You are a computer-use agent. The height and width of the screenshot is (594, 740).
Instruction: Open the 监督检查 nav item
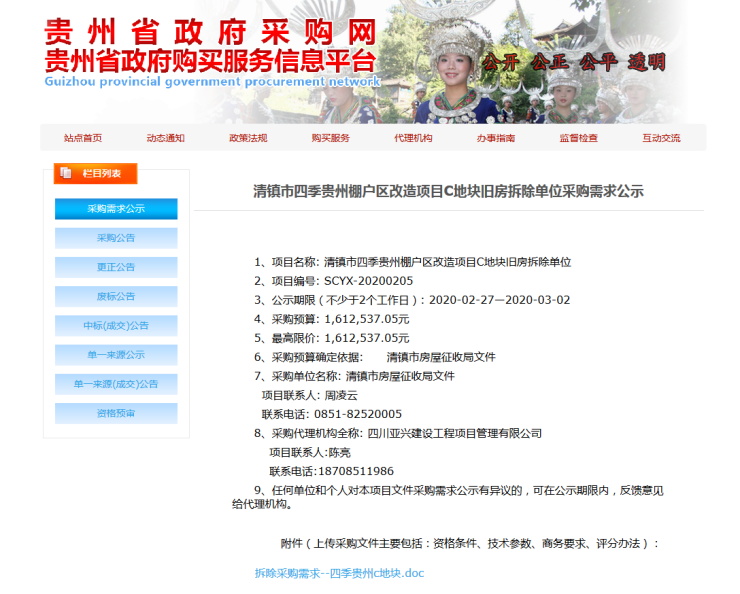coord(579,138)
